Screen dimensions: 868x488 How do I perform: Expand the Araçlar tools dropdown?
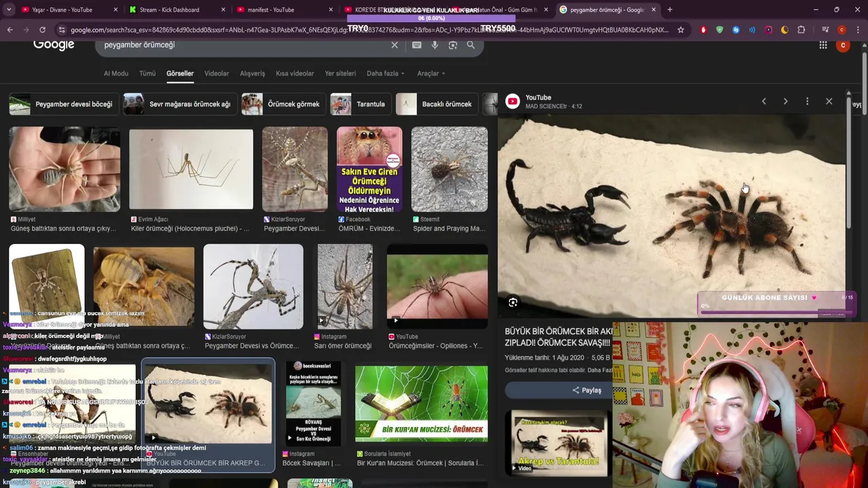(x=431, y=73)
